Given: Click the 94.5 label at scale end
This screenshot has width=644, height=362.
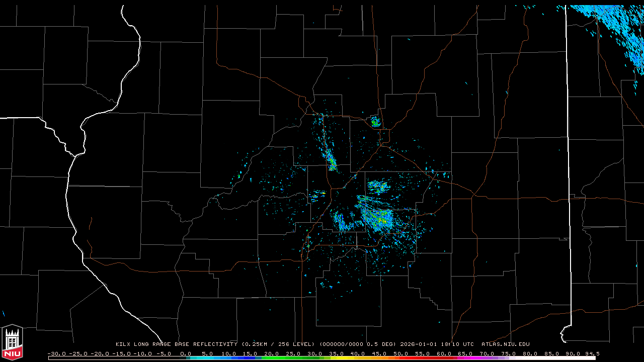Looking at the screenshot, I should tap(592, 353).
